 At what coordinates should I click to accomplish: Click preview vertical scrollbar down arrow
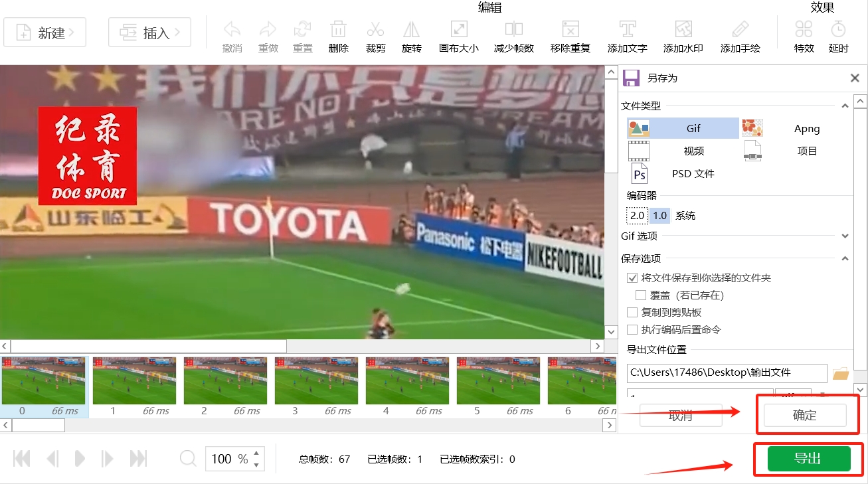tap(611, 332)
